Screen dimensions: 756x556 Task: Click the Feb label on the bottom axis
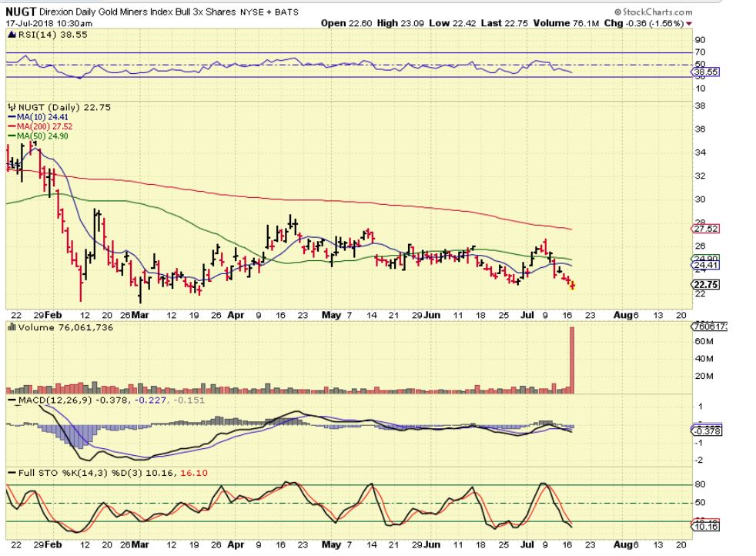coord(54,545)
